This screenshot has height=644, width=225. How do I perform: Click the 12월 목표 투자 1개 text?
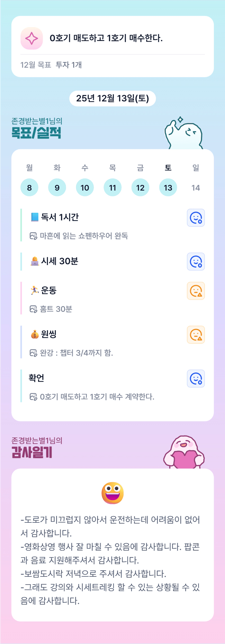tap(51, 65)
